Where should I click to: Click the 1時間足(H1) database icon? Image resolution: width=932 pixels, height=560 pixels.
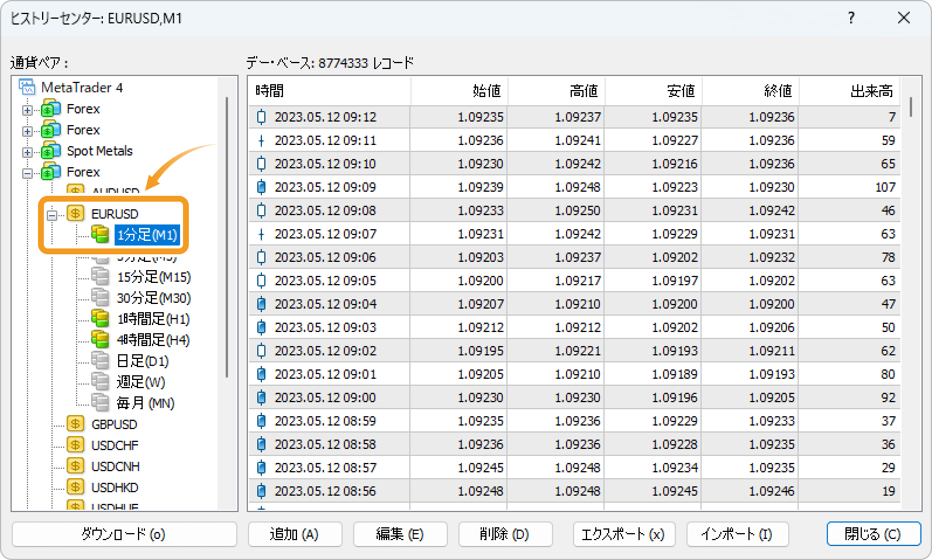pyautogui.click(x=100, y=319)
